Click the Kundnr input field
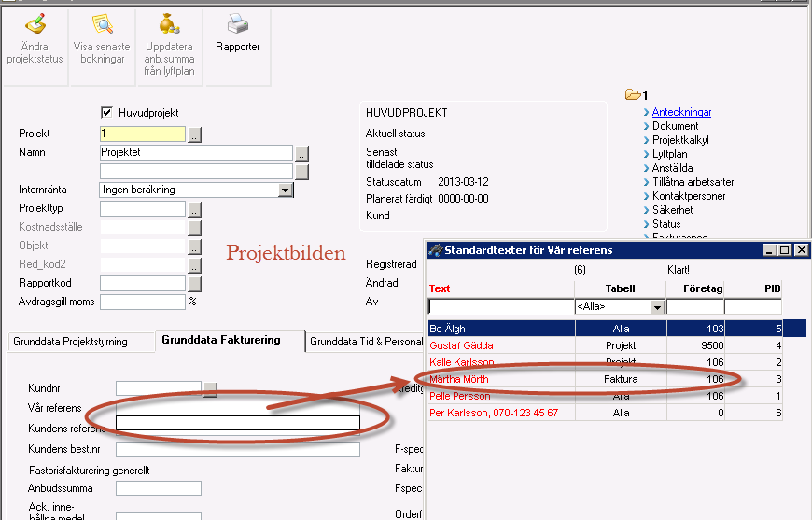This screenshot has height=520, width=812. point(159,388)
